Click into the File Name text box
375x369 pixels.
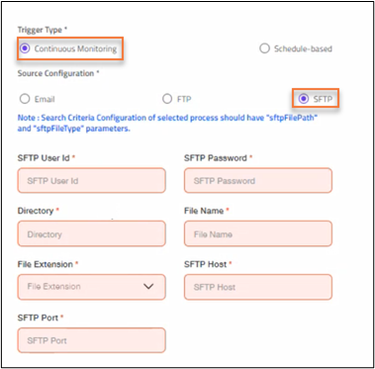point(258,234)
